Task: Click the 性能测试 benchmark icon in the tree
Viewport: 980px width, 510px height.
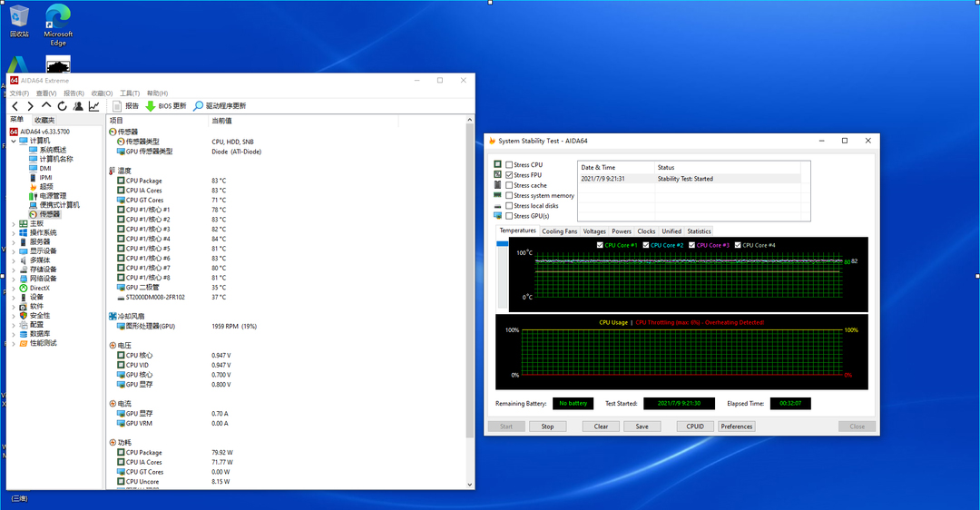Action: [x=23, y=343]
